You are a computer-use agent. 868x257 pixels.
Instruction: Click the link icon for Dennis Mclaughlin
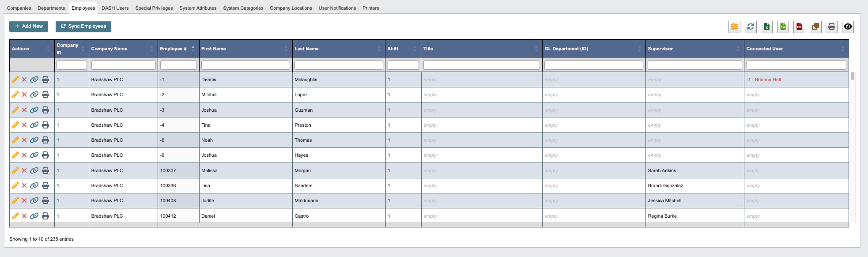(x=34, y=79)
